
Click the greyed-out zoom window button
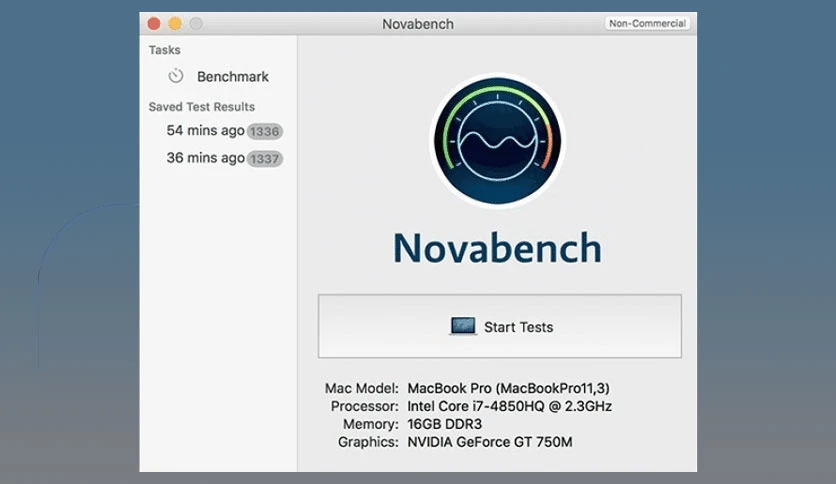tap(196, 23)
